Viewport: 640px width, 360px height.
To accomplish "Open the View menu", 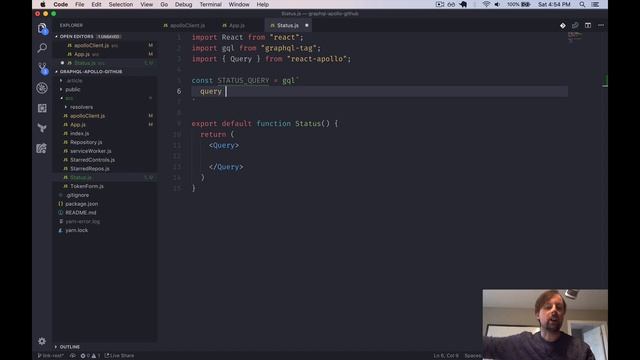I will [x=147, y=4].
